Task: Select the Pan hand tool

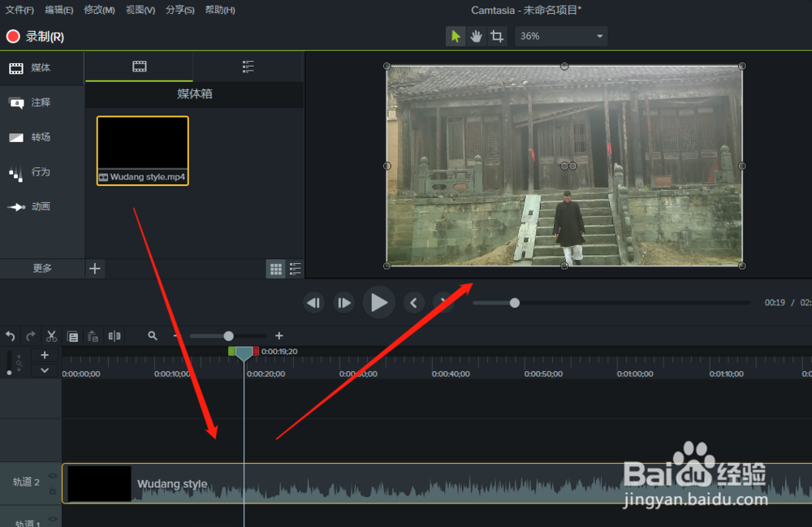Action: [476, 37]
